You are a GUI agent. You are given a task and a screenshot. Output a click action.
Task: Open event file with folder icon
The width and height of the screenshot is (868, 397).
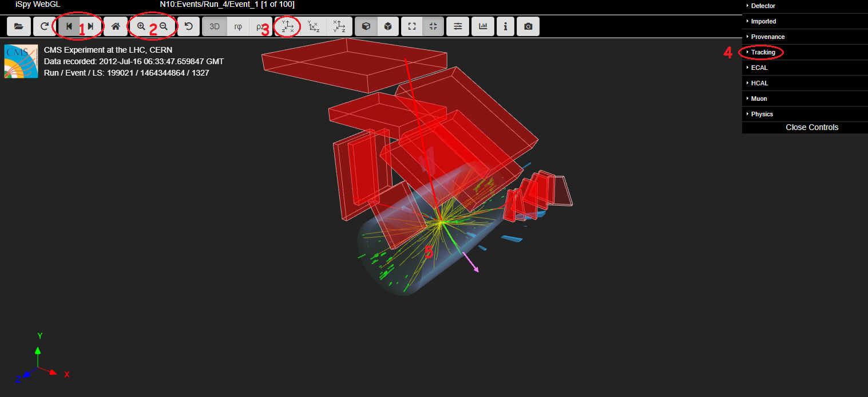click(18, 26)
